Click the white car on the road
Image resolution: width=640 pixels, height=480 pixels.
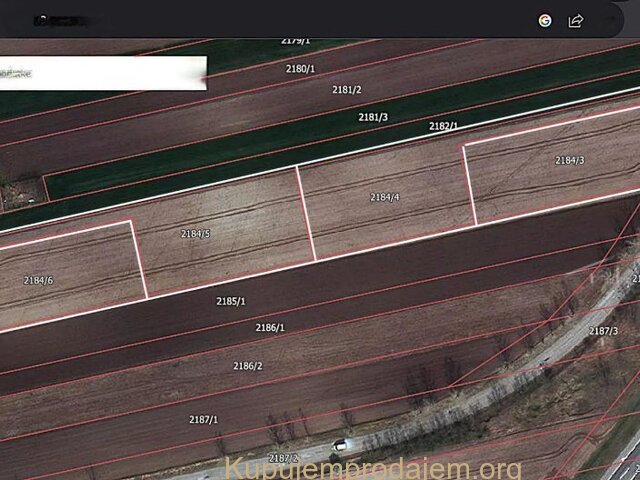[x=342, y=444]
